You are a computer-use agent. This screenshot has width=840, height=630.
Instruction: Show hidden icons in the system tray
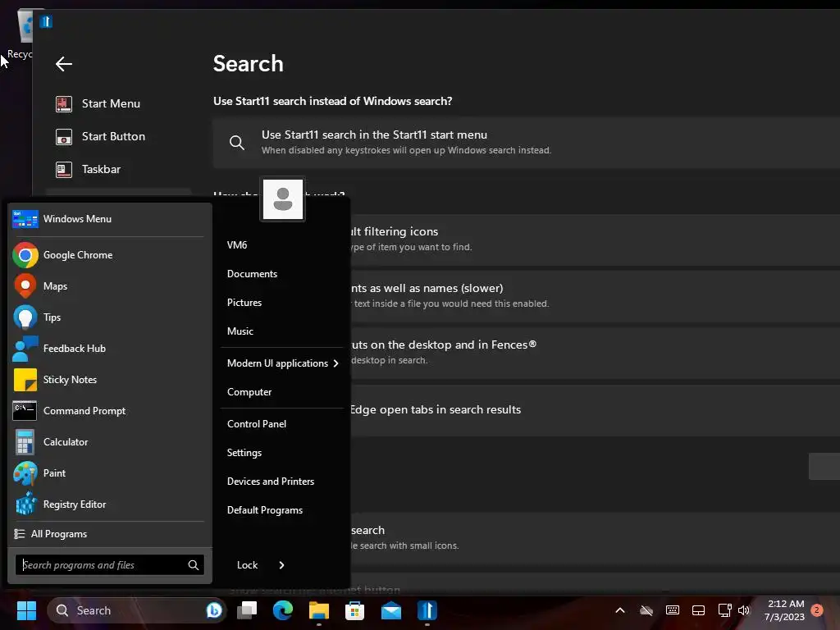pyautogui.click(x=620, y=610)
